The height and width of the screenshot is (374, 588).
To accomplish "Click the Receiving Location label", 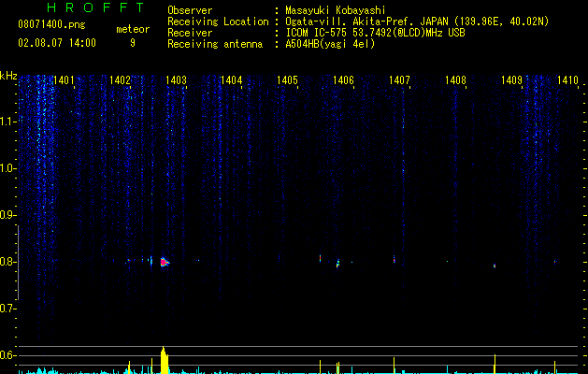I will coord(218,22).
